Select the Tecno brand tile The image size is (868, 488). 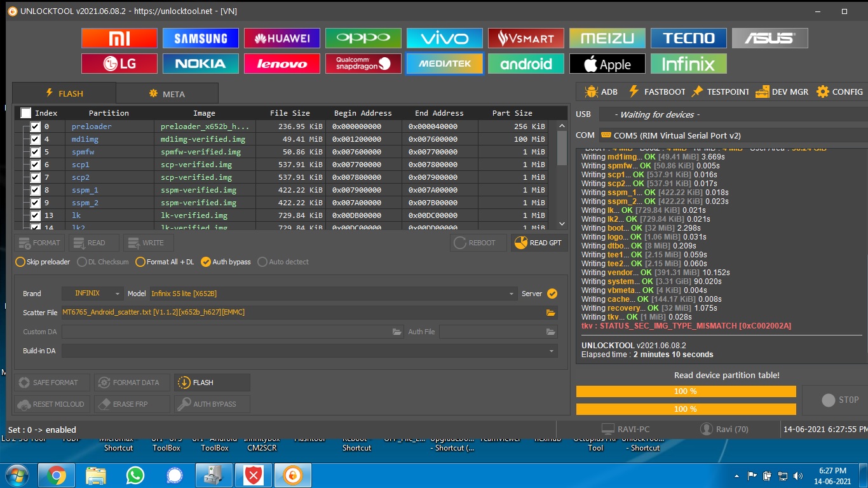click(x=689, y=38)
